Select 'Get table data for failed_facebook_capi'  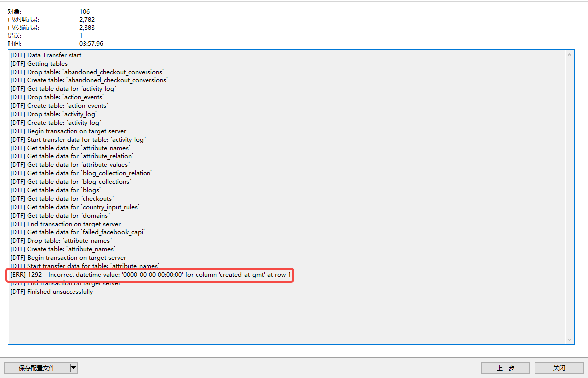77,232
